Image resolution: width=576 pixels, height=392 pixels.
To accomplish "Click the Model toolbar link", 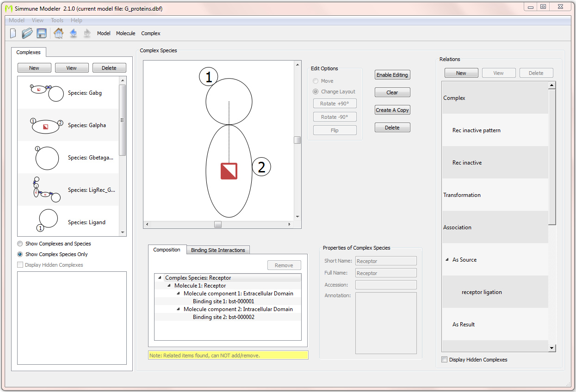I will [104, 33].
